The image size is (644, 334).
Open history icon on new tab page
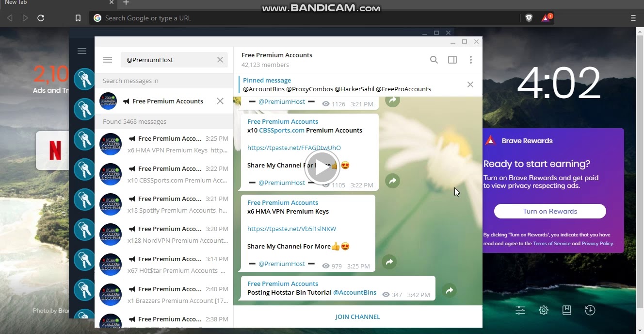pyautogui.click(x=590, y=310)
